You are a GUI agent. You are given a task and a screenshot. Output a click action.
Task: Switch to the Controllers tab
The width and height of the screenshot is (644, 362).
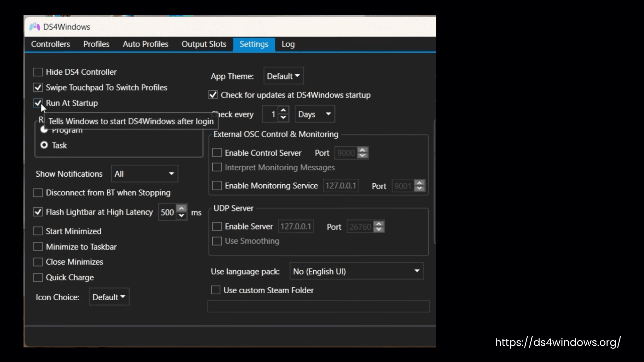point(51,44)
